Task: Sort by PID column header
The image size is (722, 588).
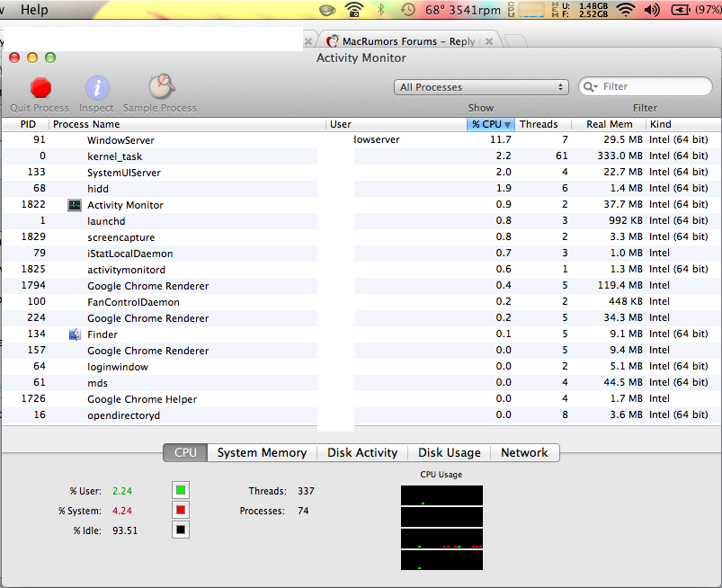Action: [x=25, y=124]
